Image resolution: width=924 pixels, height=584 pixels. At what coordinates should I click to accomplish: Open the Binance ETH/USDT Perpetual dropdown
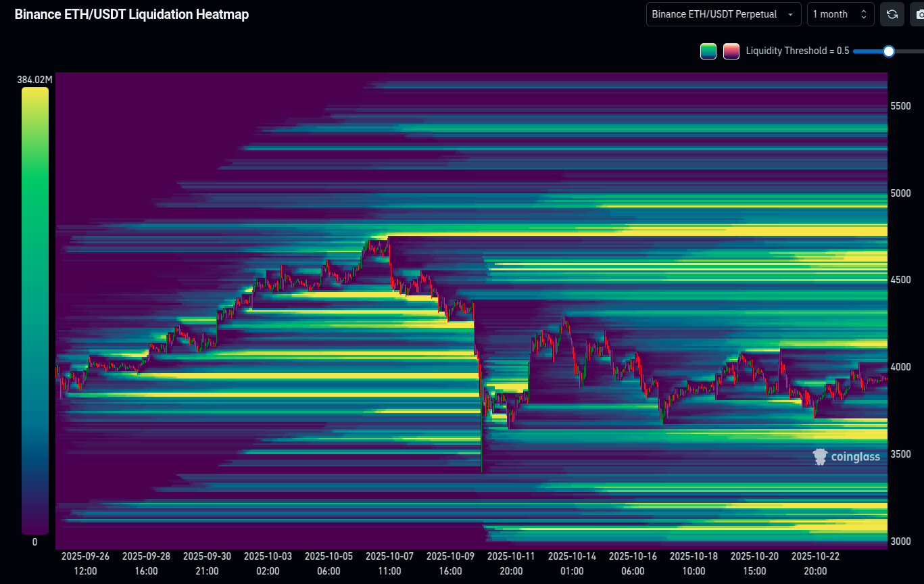pos(723,14)
